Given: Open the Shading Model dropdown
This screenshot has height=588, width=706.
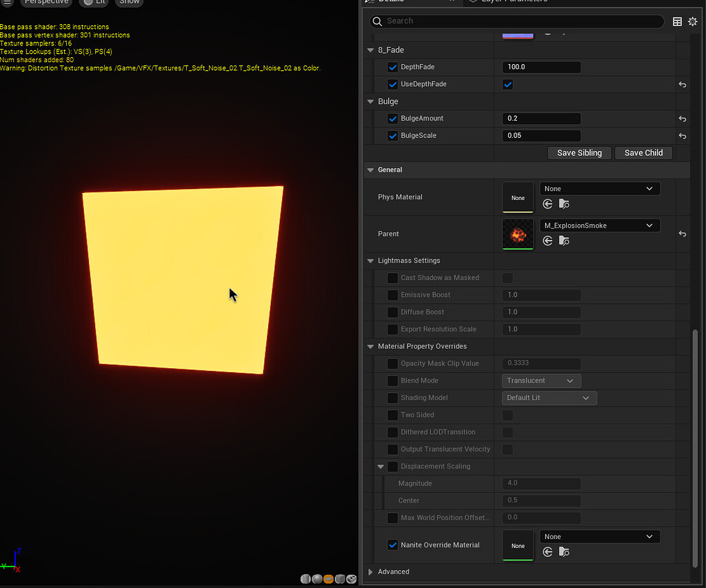Looking at the screenshot, I should [x=549, y=398].
